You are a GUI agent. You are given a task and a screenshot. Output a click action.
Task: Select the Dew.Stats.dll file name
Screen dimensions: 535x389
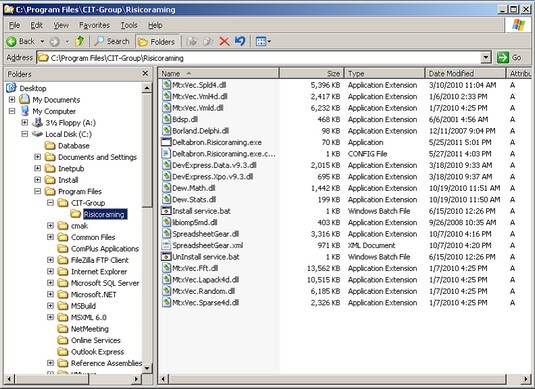194,200
